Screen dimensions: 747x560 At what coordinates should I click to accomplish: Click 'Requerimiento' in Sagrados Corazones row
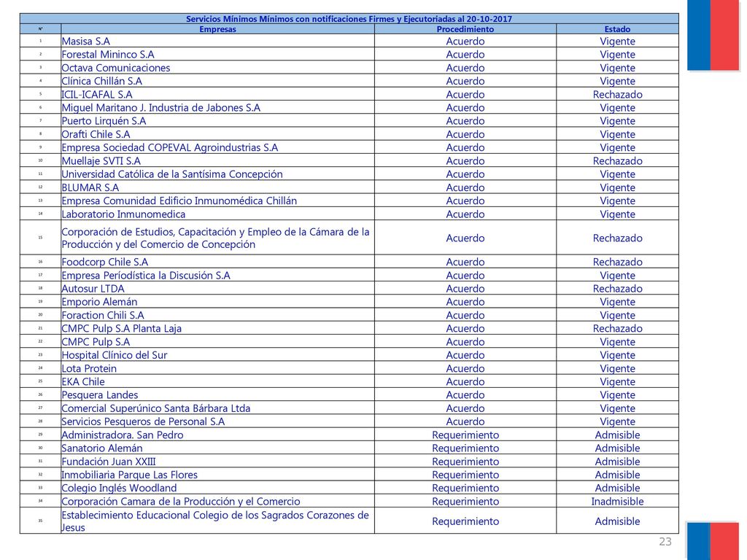click(x=465, y=522)
